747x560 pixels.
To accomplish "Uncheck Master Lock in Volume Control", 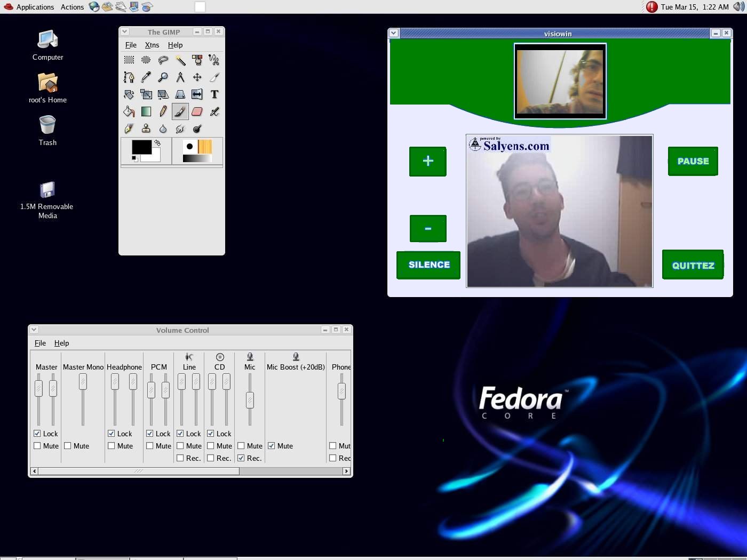I will pyautogui.click(x=37, y=434).
